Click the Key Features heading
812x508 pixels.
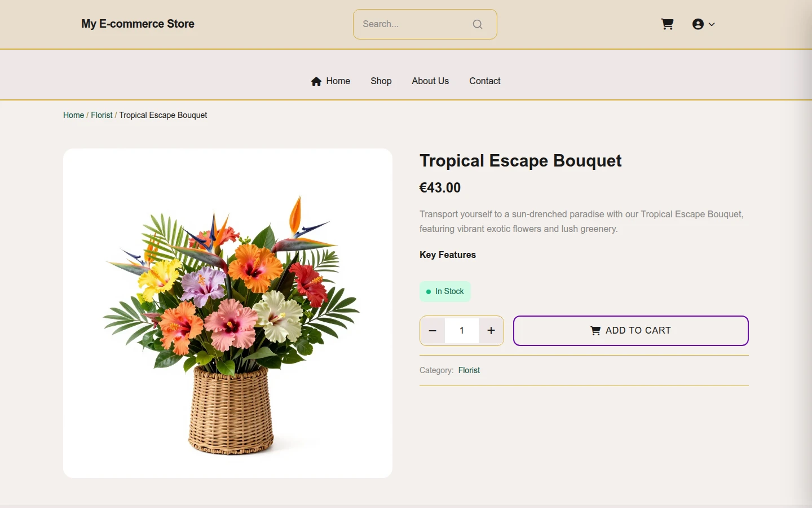(448, 255)
